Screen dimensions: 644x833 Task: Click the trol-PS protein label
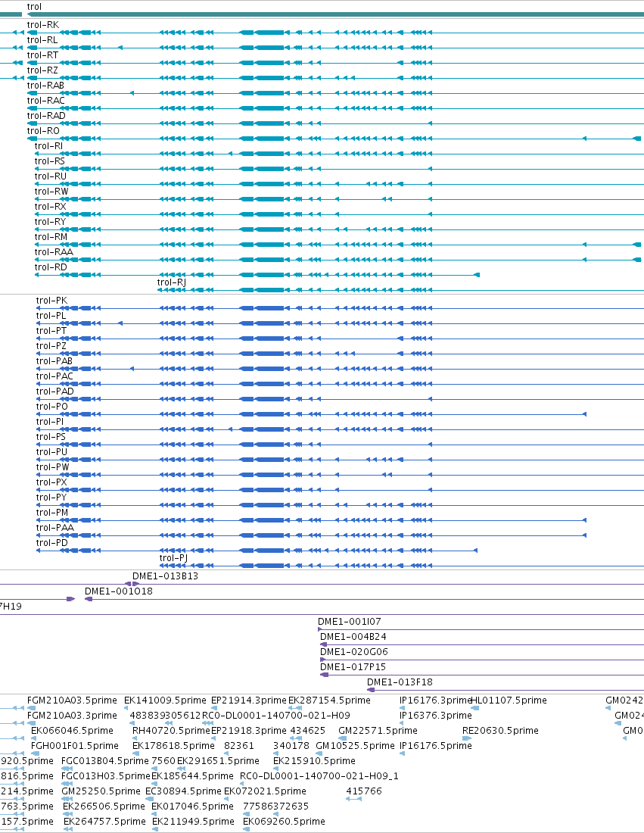pos(51,437)
